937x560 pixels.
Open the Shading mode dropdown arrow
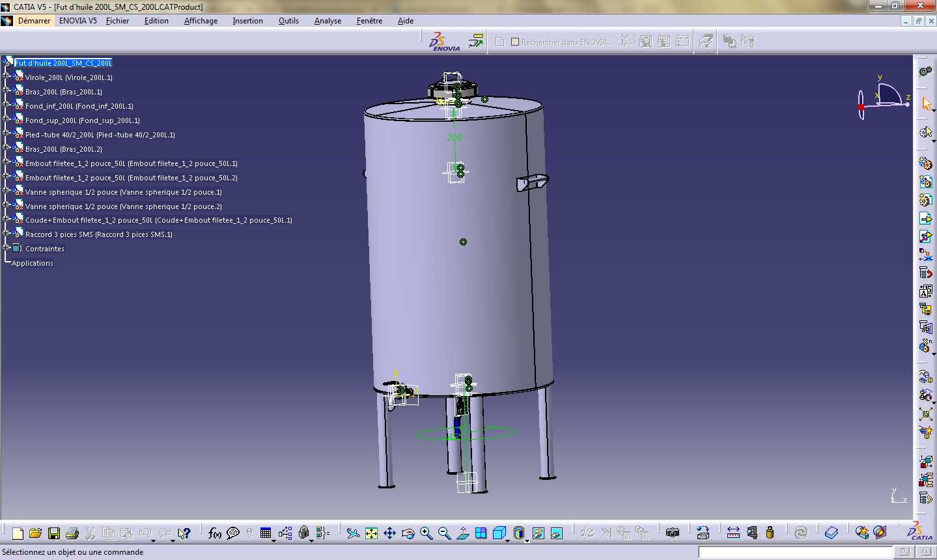527,540
